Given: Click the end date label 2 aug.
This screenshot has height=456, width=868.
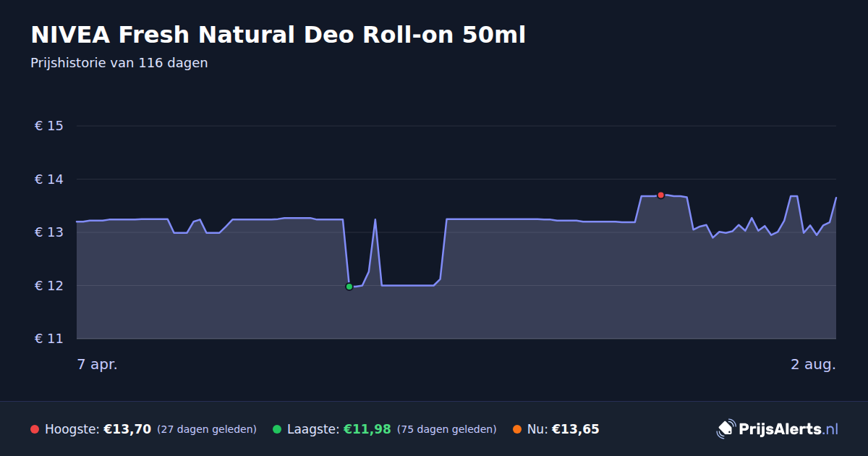Looking at the screenshot, I should 813,364.
